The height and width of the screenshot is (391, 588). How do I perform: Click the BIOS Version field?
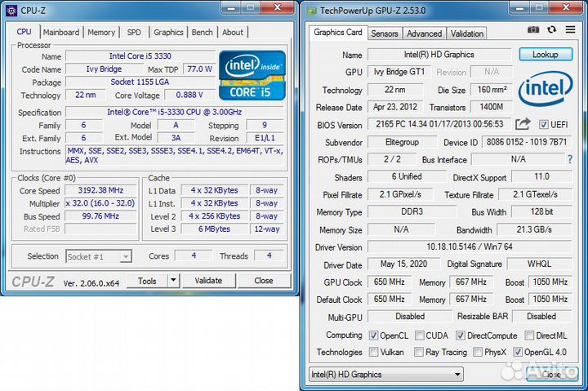tap(439, 124)
